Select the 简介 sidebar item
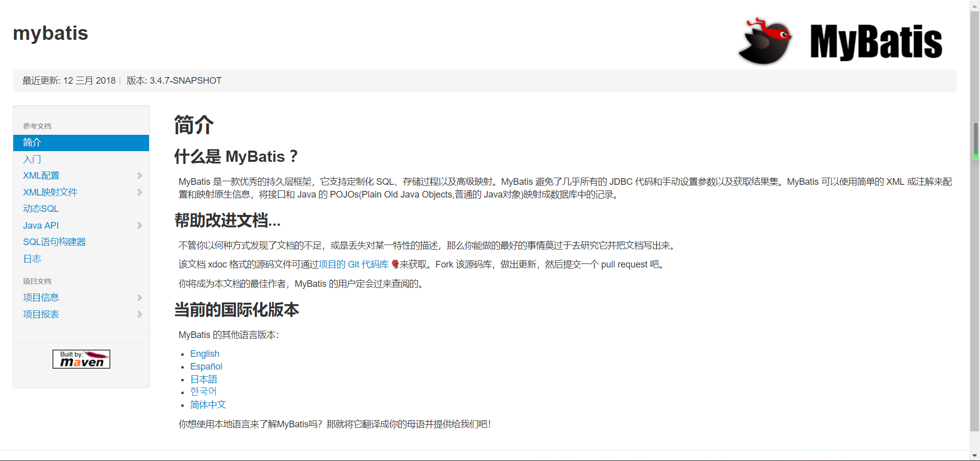This screenshot has width=980, height=461. click(81, 143)
